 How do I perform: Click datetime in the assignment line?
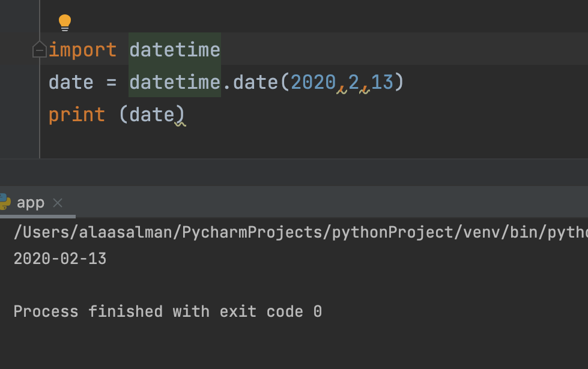[175, 82]
